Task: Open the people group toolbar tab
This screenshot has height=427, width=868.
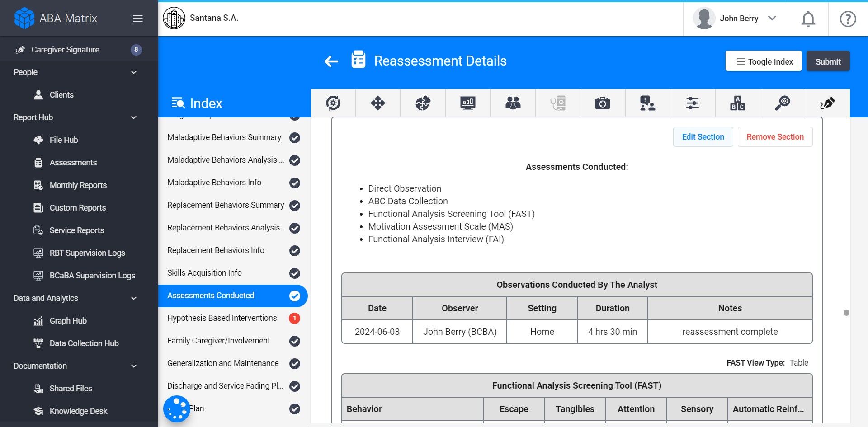Action: (513, 103)
